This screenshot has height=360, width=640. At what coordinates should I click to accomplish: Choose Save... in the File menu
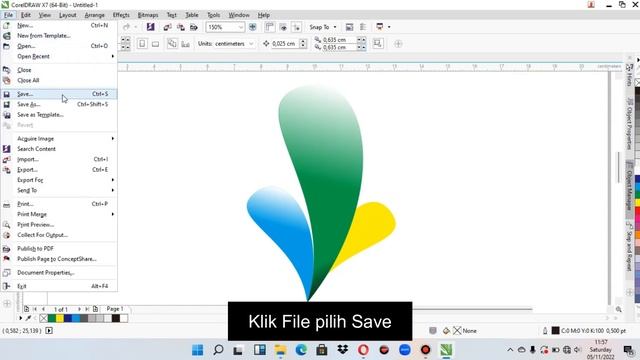pos(59,94)
